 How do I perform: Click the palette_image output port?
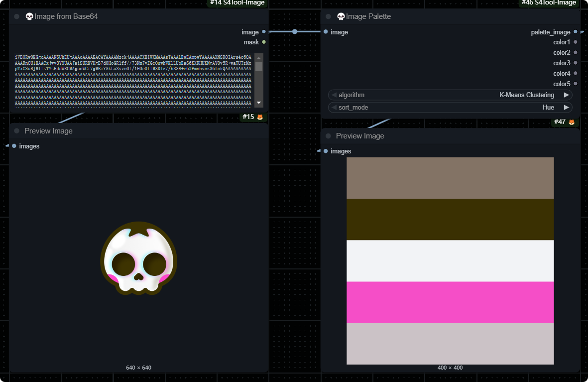pos(576,32)
